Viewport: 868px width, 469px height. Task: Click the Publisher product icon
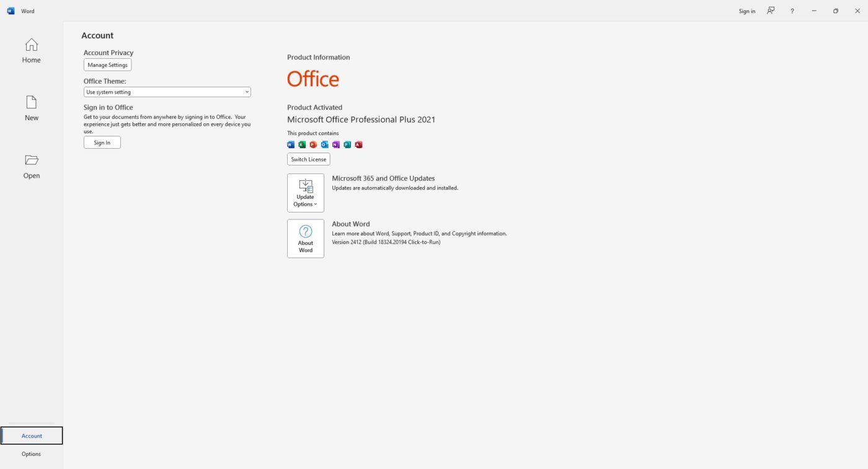tap(347, 144)
